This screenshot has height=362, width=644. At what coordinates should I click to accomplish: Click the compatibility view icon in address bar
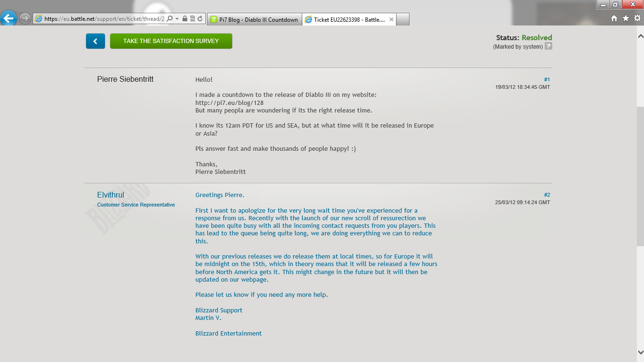point(192,19)
